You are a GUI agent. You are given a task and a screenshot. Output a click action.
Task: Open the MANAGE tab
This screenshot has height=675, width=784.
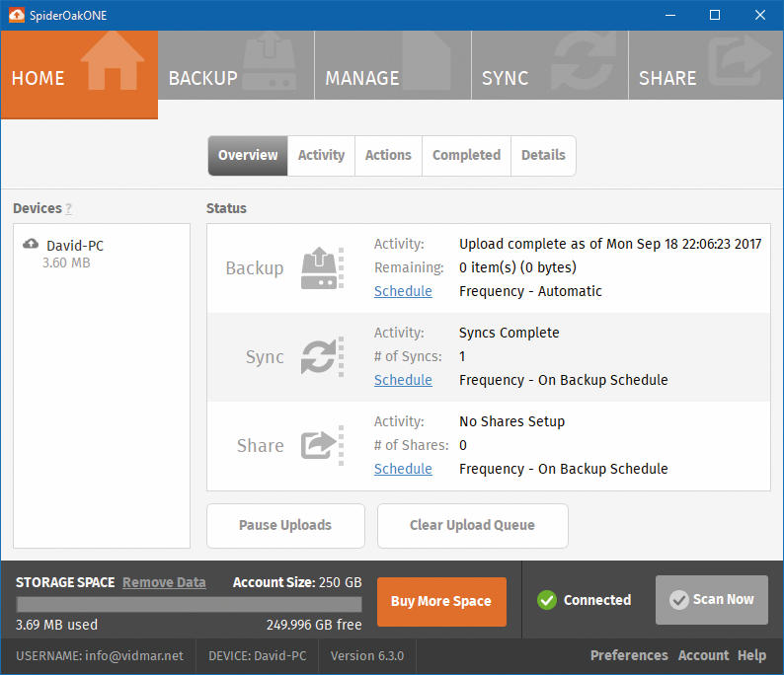click(x=393, y=65)
